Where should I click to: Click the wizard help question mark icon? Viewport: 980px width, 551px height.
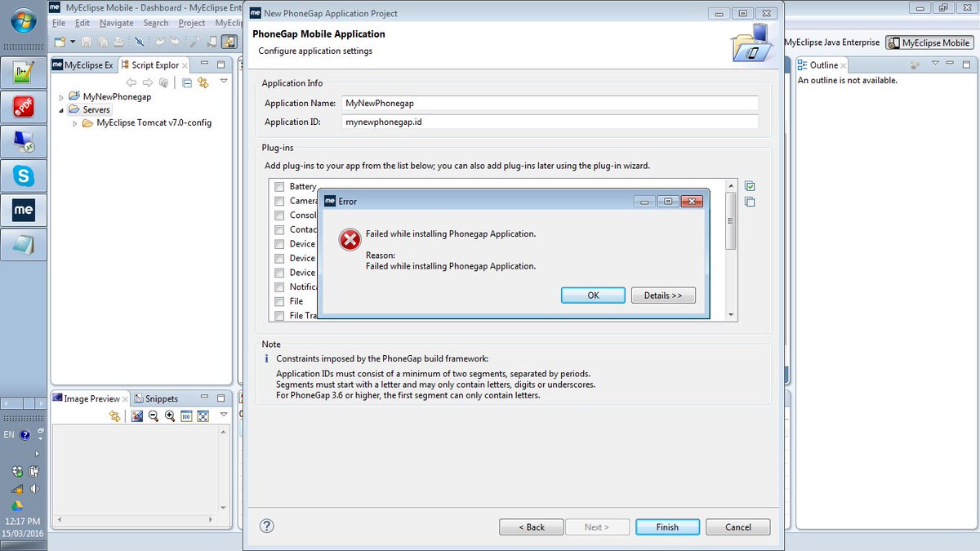tap(266, 527)
